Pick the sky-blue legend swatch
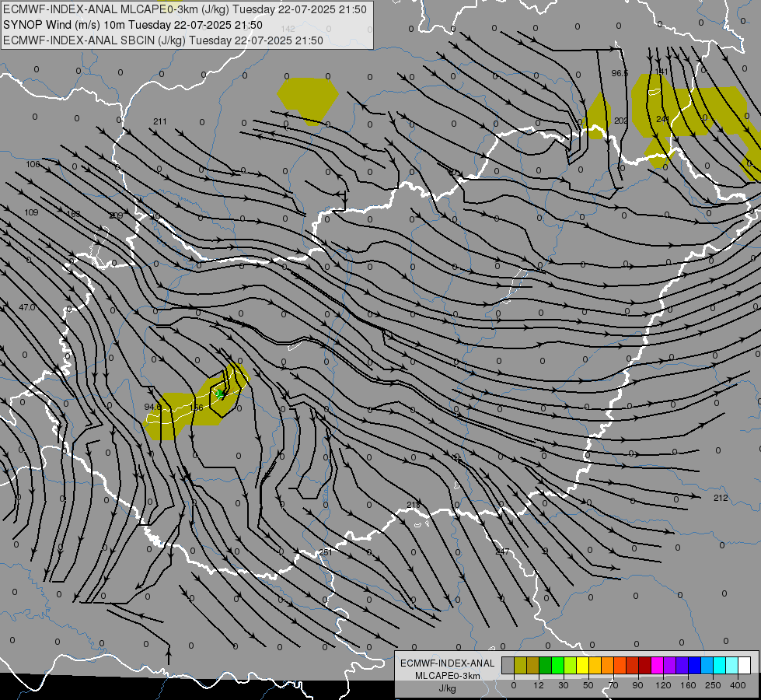The width and height of the screenshot is (761, 700). (707, 665)
